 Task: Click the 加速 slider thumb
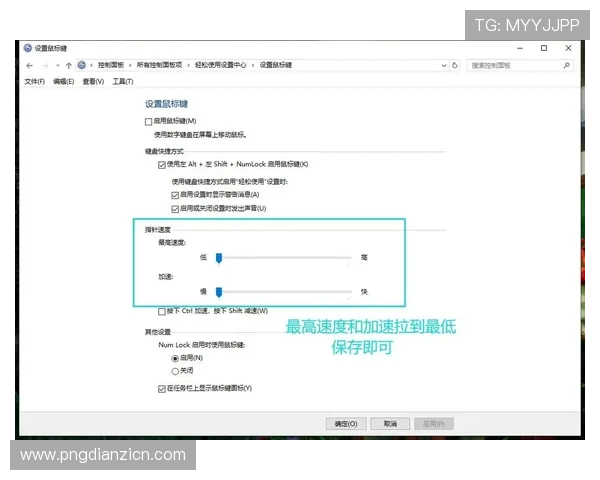pos(219,292)
